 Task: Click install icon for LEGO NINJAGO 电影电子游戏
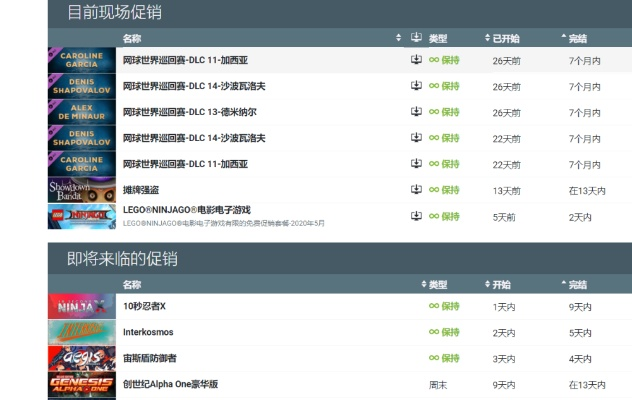(x=416, y=216)
